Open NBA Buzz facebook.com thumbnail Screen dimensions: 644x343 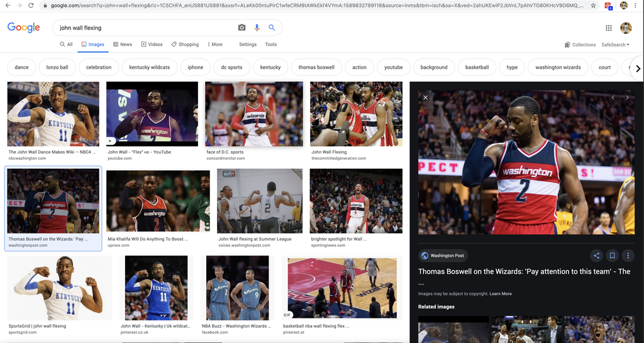[x=237, y=288]
